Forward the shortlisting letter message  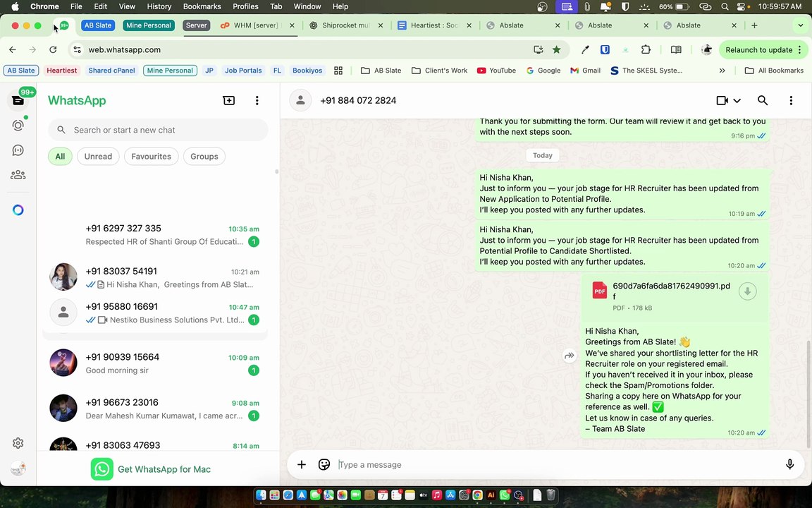[x=569, y=356]
